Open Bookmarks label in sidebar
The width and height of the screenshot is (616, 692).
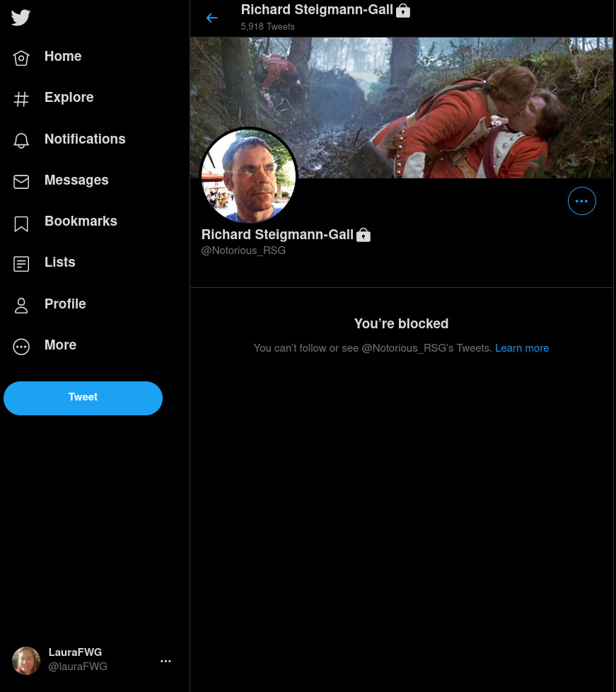coord(81,221)
